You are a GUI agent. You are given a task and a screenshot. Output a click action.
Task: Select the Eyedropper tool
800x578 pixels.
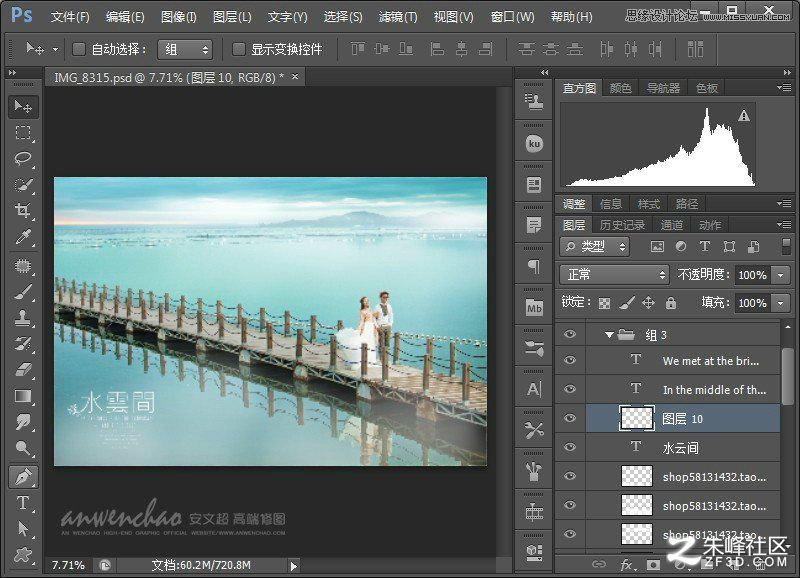23,237
